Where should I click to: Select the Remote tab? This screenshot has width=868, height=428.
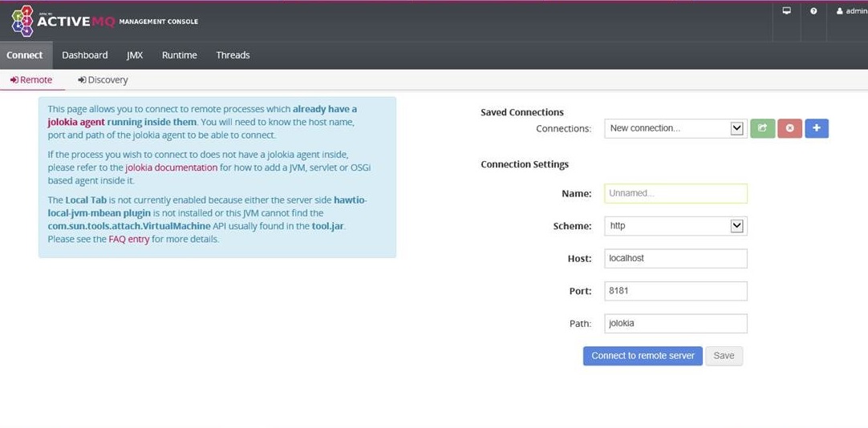pos(31,80)
